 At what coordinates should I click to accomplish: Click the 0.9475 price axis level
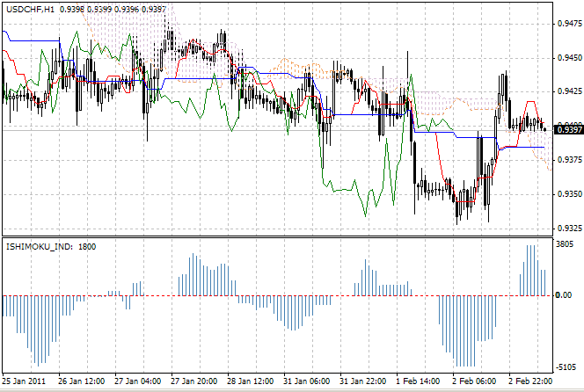pos(569,26)
